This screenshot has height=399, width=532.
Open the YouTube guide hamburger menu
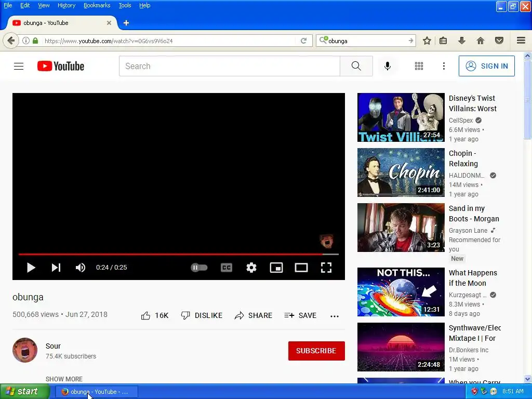(x=19, y=66)
